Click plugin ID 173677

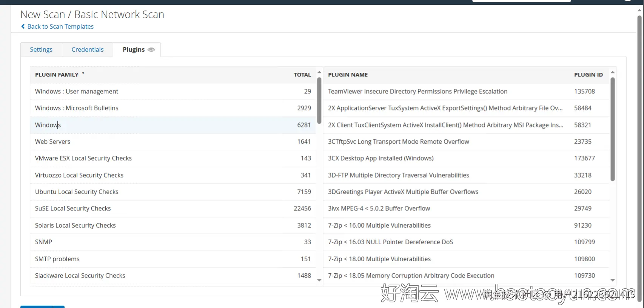pyautogui.click(x=584, y=158)
